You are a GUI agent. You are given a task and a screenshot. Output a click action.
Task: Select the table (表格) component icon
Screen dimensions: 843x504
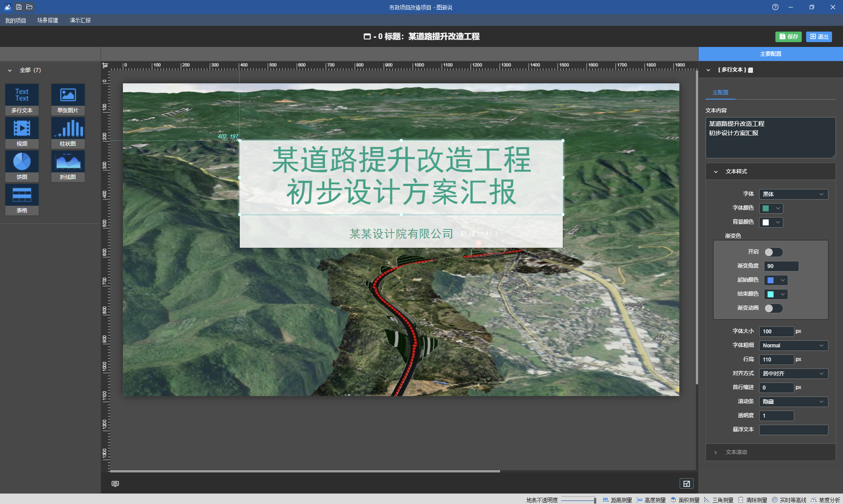click(x=22, y=195)
